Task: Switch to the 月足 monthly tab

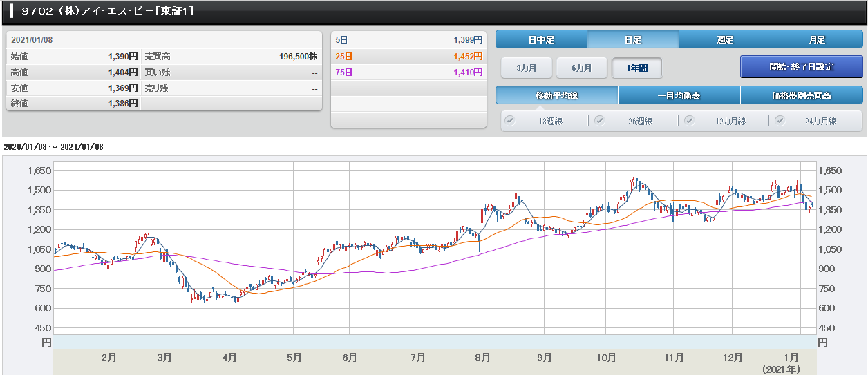Action: point(816,39)
